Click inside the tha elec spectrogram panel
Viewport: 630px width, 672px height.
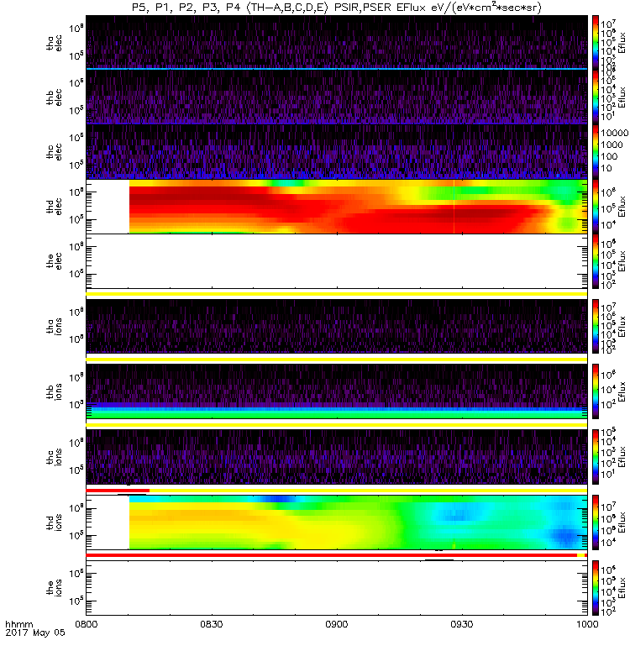[x=337, y=41]
